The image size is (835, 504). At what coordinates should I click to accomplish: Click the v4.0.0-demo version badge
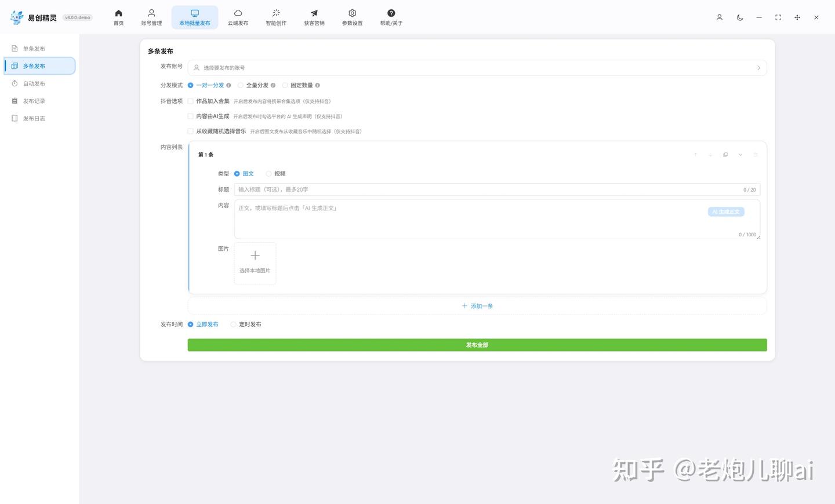(78, 17)
